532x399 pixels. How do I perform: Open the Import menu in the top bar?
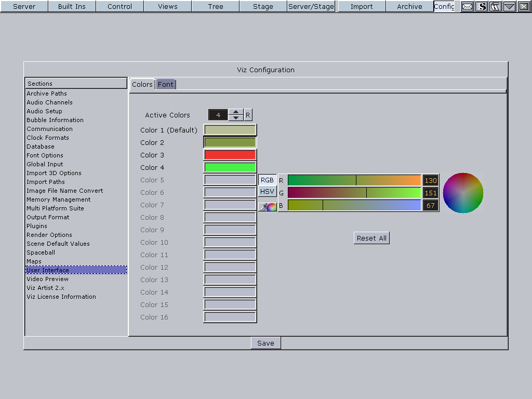(362, 6)
